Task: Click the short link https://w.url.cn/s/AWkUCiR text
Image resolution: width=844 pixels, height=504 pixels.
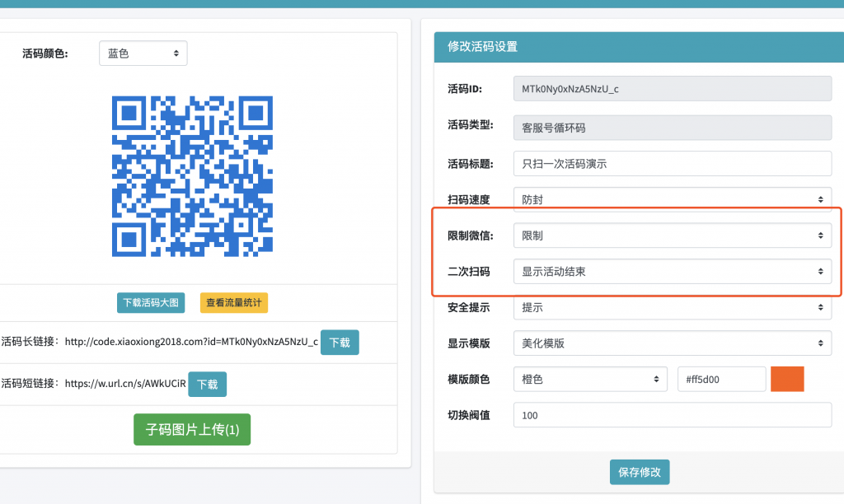Action: (x=125, y=384)
